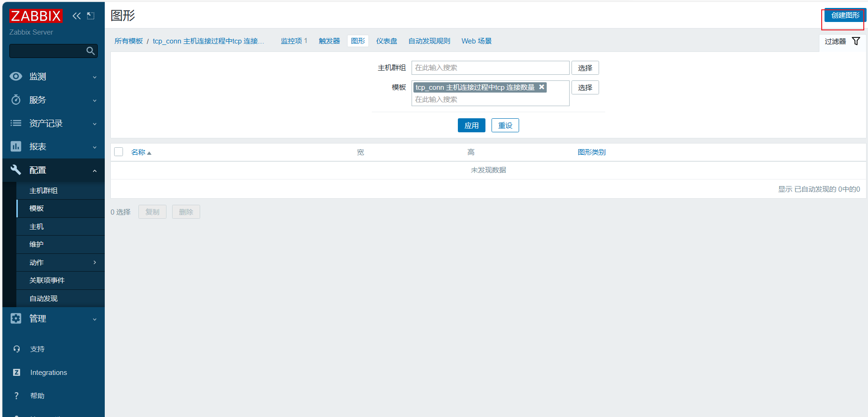Remove the tcp_conn template tag with X
The width and height of the screenshot is (868, 417).
(542, 87)
